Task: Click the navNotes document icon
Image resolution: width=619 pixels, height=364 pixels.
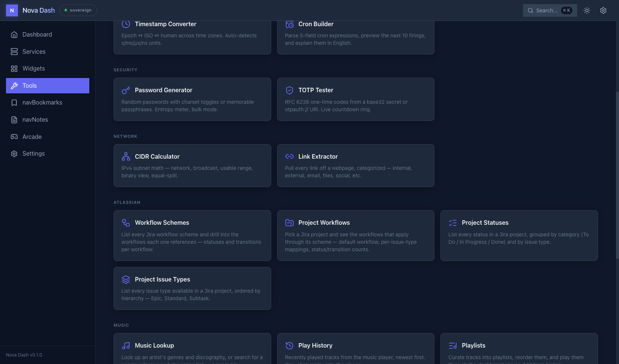Action: tap(14, 120)
